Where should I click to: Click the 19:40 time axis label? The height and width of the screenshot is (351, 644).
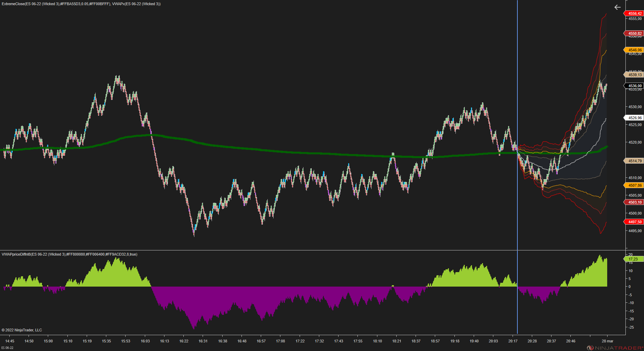pos(474,341)
